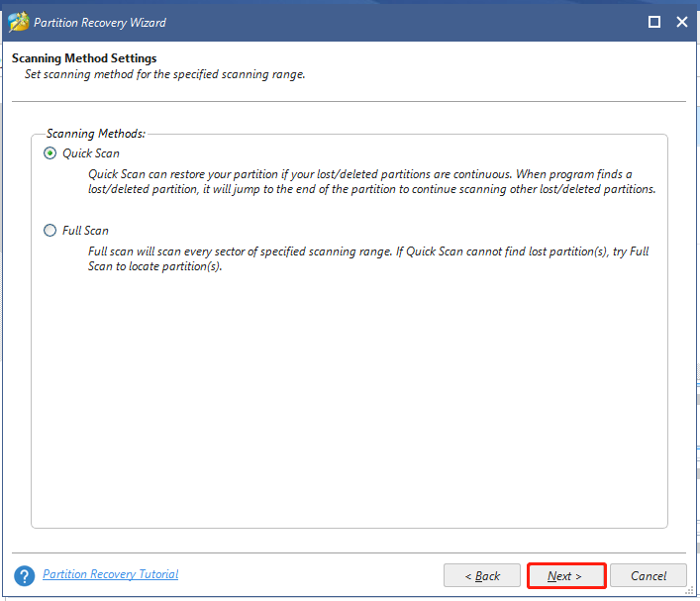Click the Quick Scan description text
Image resolution: width=700 pixels, height=601 pixels.
(371, 182)
